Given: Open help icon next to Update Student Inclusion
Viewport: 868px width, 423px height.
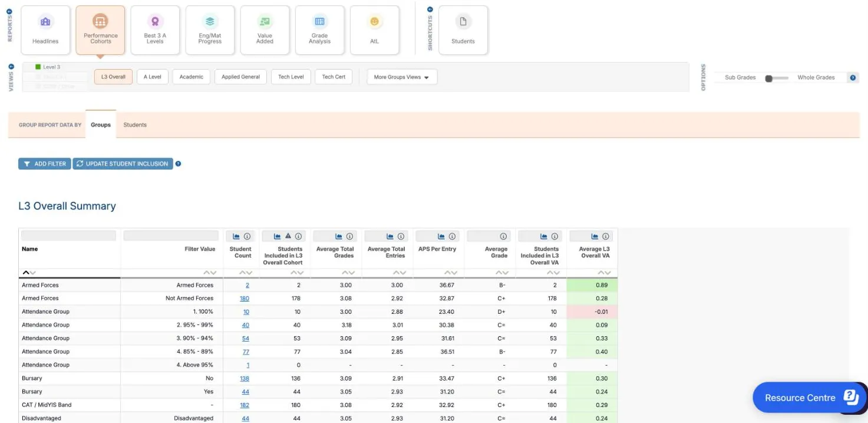Looking at the screenshot, I should (178, 163).
